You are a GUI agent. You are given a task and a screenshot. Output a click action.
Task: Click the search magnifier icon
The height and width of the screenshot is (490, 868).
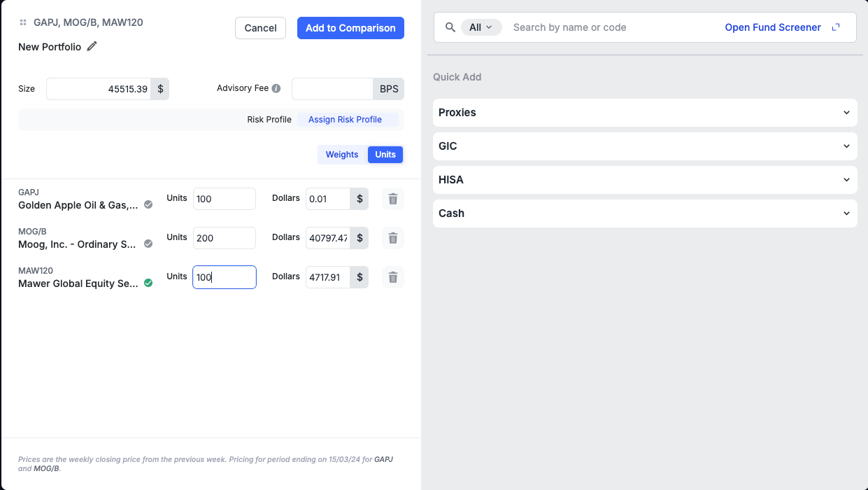click(450, 27)
